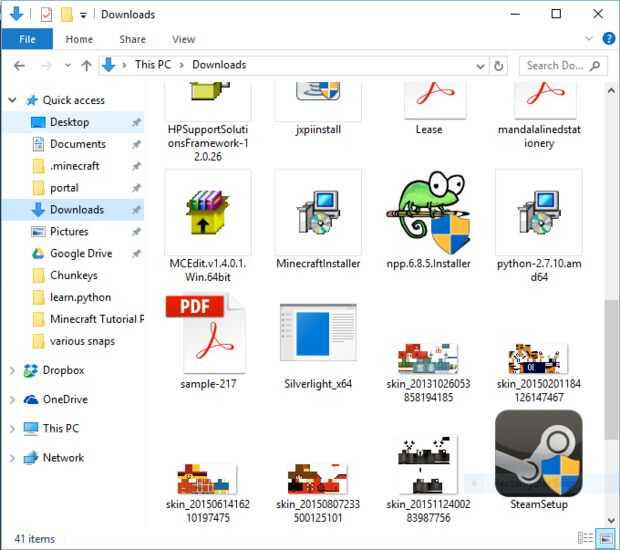Select thumbnail skin_20150201184126147467
620x550 pixels.
click(x=538, y=358)
